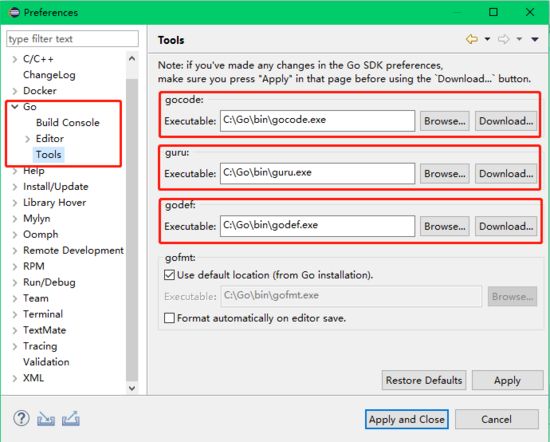Click the preferences tree scrollbar thumb
Viewport: 550px width, 442px height.
(132, 230)
